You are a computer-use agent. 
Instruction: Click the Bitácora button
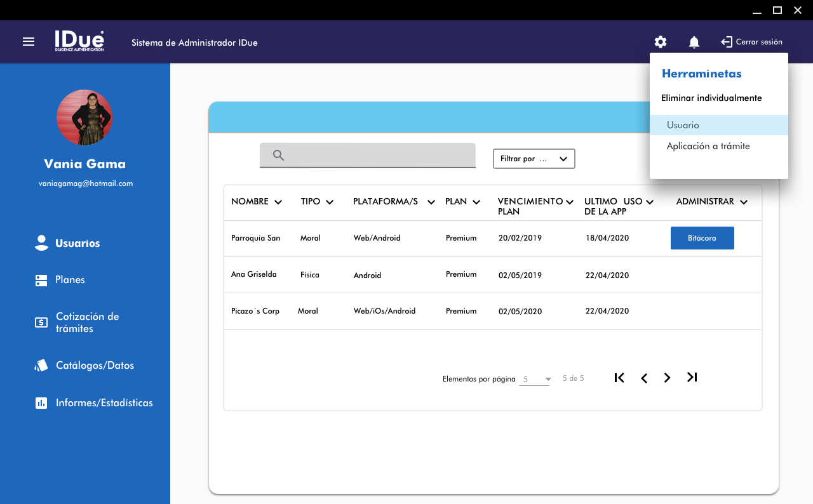click(702, 238)
